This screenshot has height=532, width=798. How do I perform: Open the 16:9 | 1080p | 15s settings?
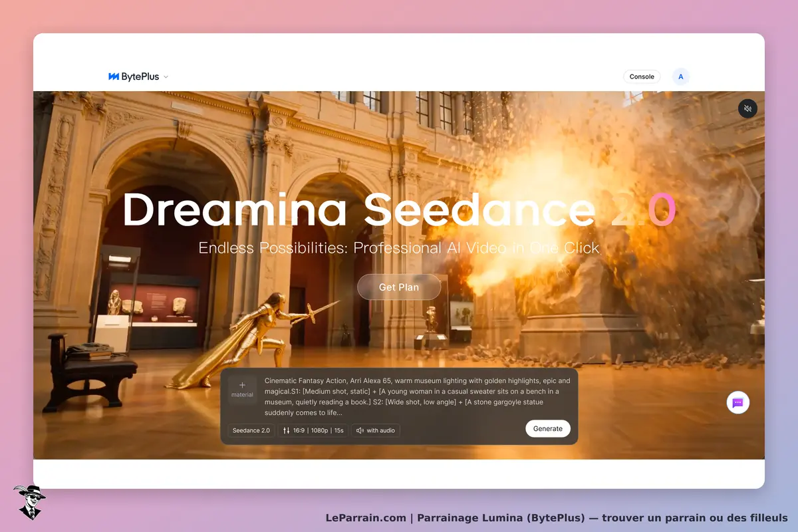(x=313, y=430)
